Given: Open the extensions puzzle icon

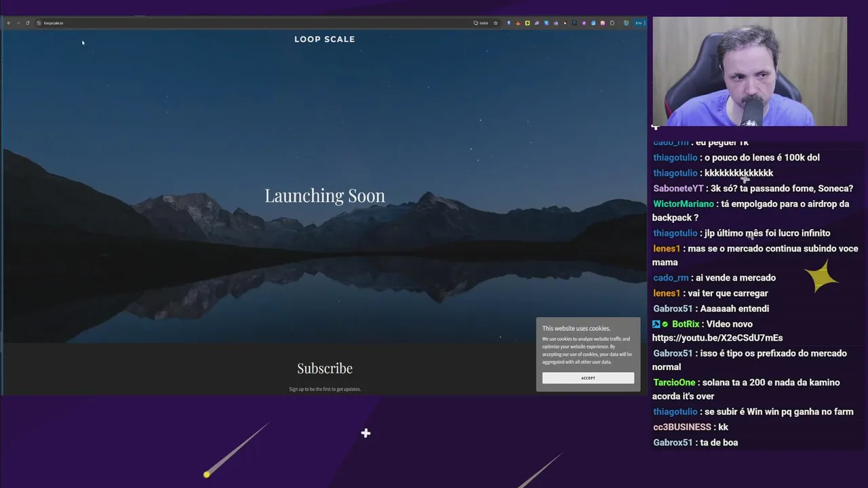Looking at the screenshot, I should [612, 23].
